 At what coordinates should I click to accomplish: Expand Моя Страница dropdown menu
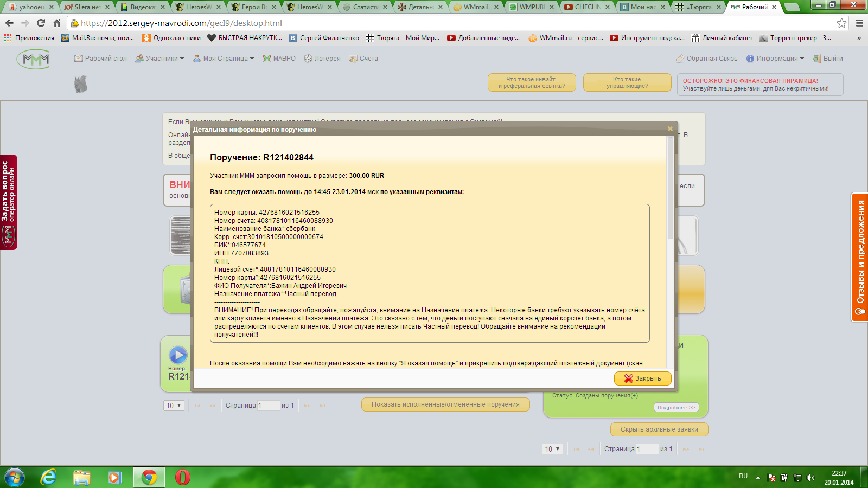224,59
